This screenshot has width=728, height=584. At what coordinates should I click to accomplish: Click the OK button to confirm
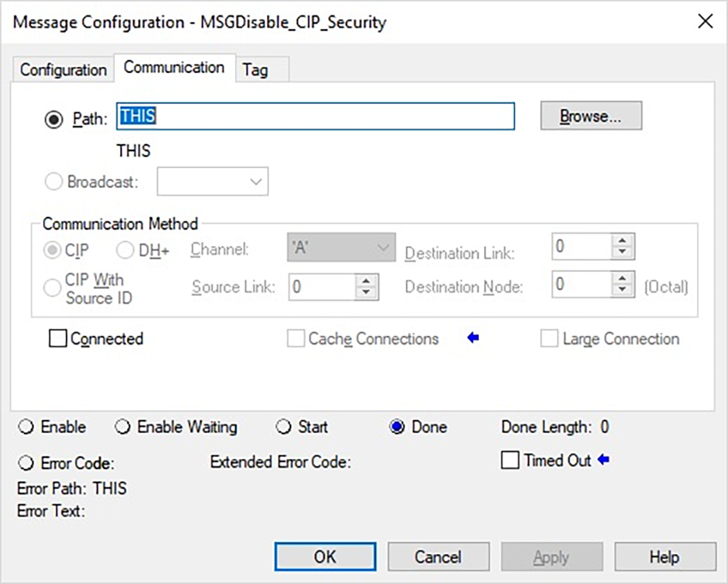pyautogui.click(x=324, y=556)
